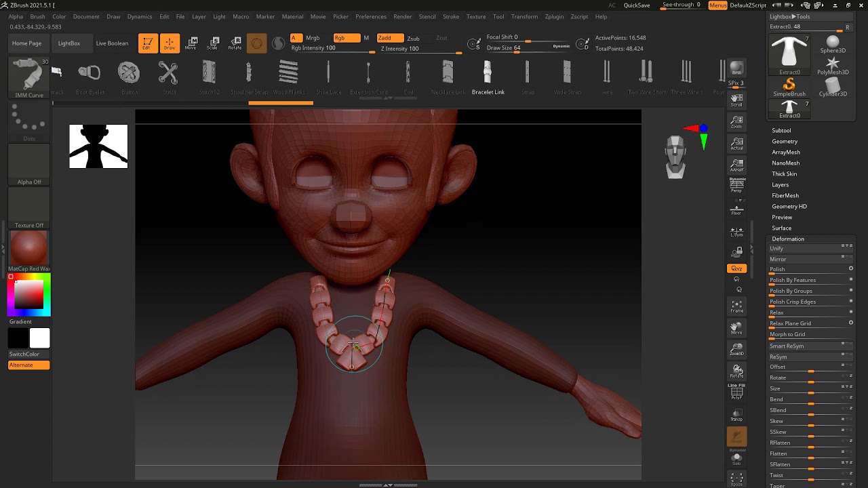This screenshot has width=868, height=488.
Task: Toggle Transp transparency mode
Action: [736, 415]
